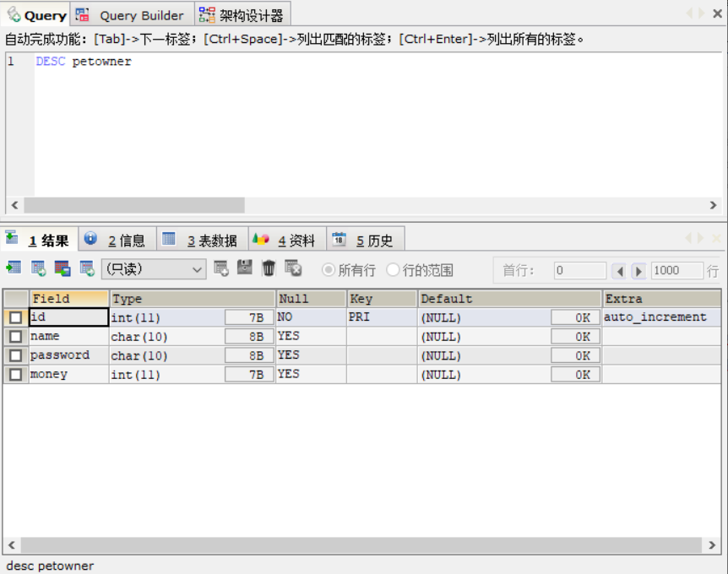
Task: Select the 1 结果 results tab
Action: pyautogui.click(x=40, y=240)
